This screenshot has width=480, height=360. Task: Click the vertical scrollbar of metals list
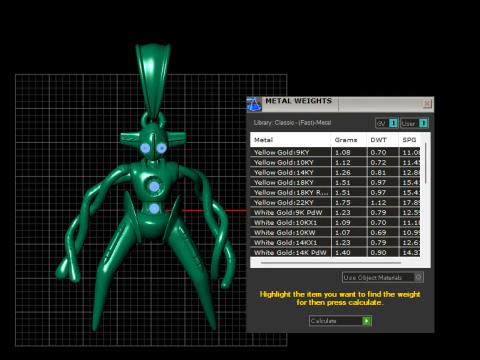click(425, 163)
